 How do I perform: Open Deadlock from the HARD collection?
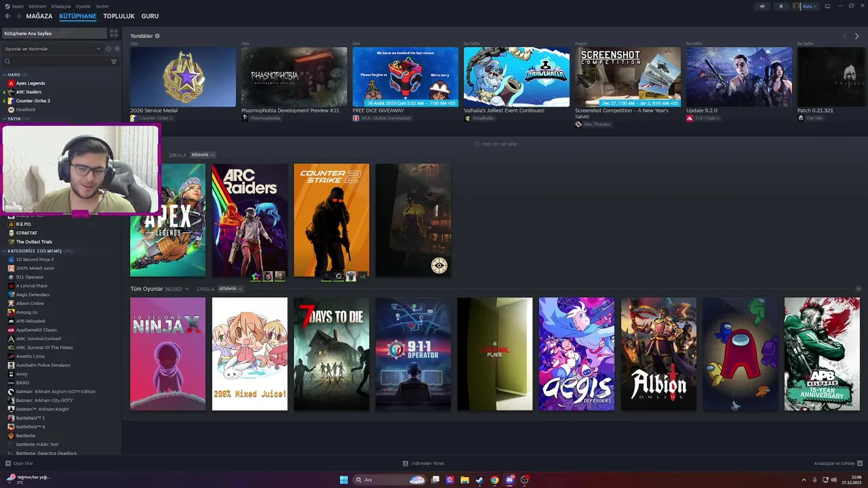coord(26,110)
